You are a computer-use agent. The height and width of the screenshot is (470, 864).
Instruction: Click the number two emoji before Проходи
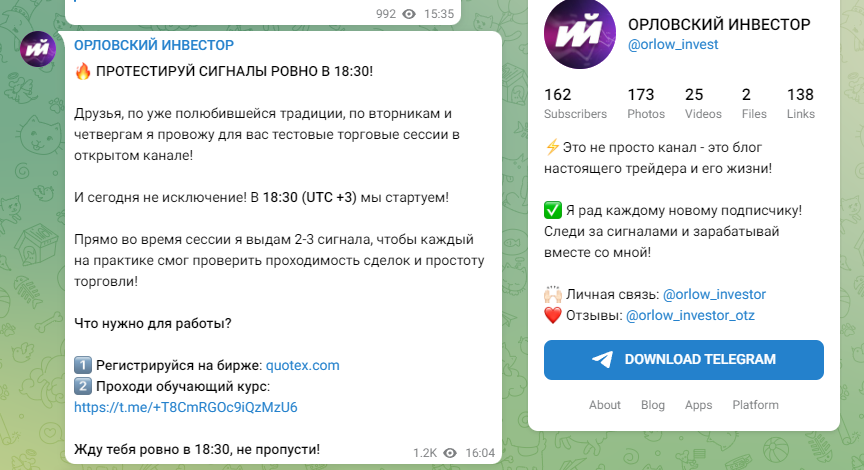point(83,386)
